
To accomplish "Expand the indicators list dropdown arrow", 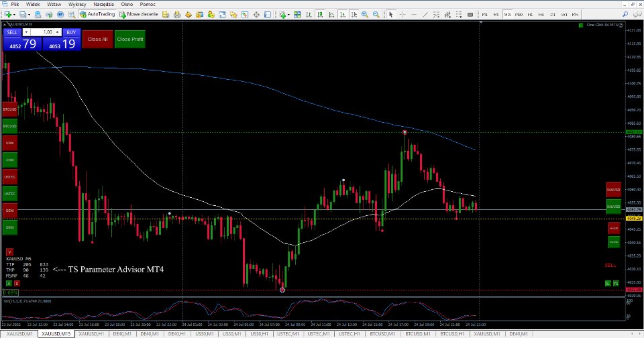I will tap(288, 14).
